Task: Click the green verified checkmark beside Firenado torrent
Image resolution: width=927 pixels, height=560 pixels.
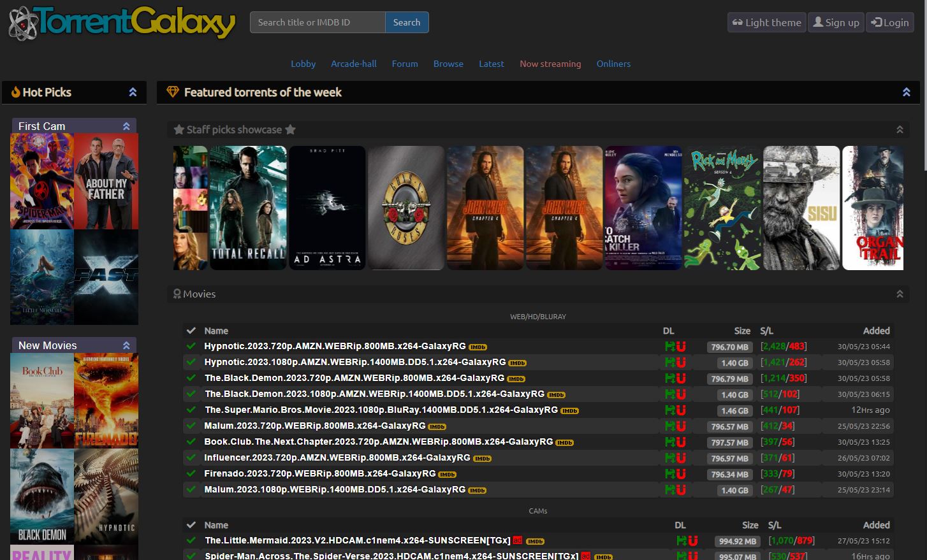Action: tap(191, 474)
